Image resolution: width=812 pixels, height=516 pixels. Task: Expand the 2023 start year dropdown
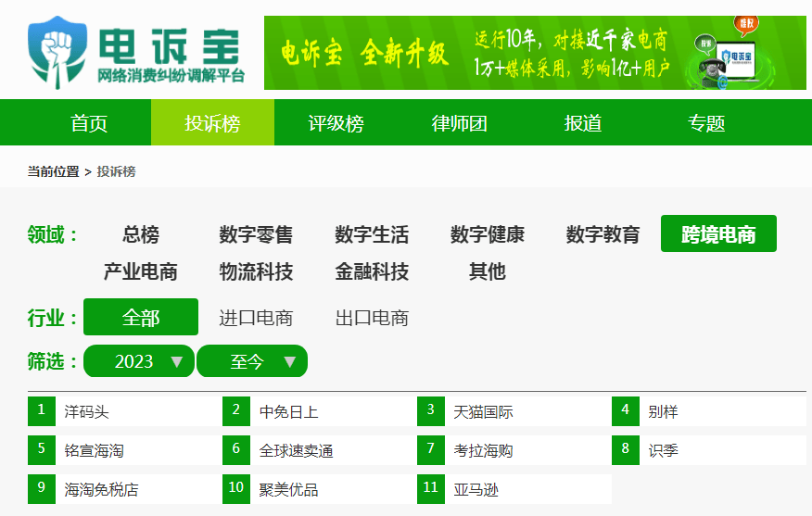(139, 361)
